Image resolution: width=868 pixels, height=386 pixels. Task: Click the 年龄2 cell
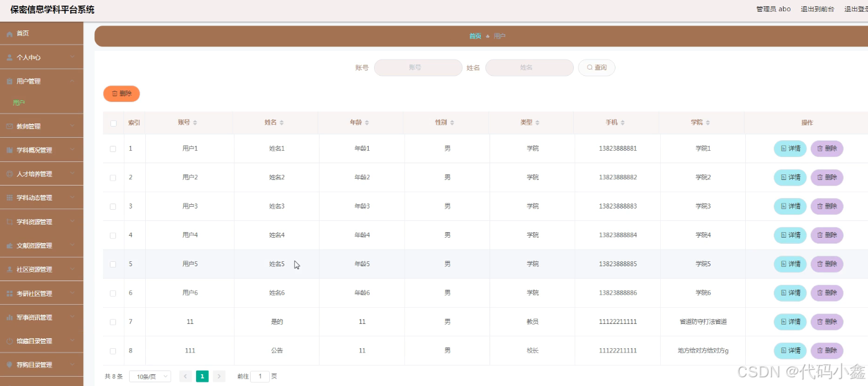(x=362, y=177)
